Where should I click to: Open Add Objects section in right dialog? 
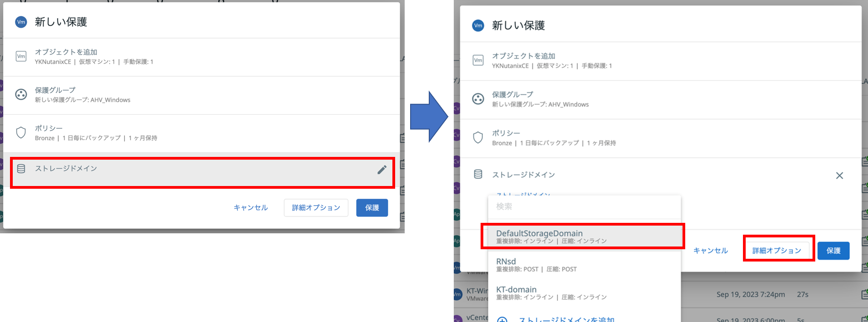[x=661, y=61]
